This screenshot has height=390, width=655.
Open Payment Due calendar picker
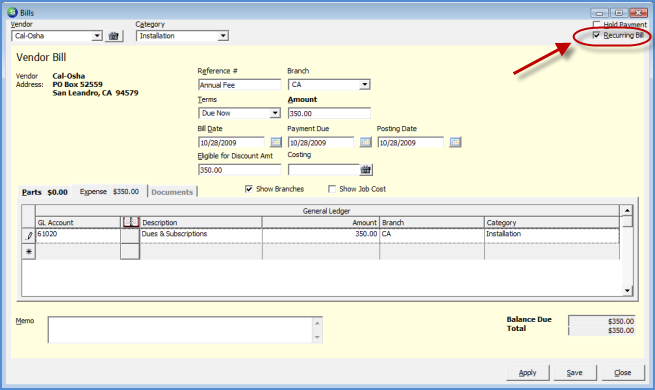click(x=366, y=142)
